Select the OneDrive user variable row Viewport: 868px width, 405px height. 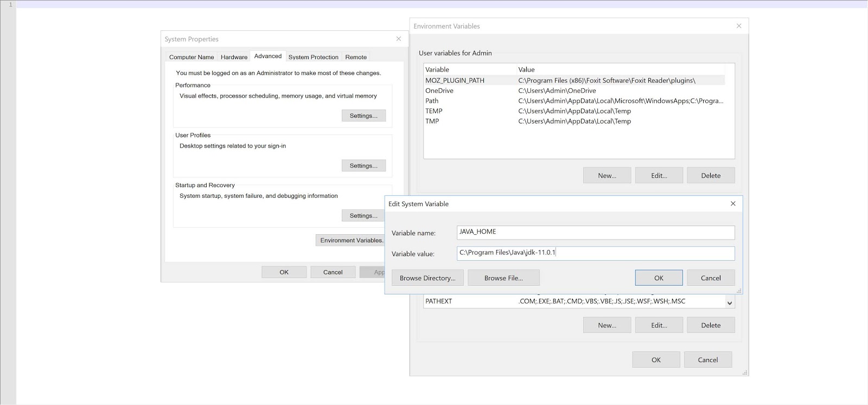tap(575, 91)
